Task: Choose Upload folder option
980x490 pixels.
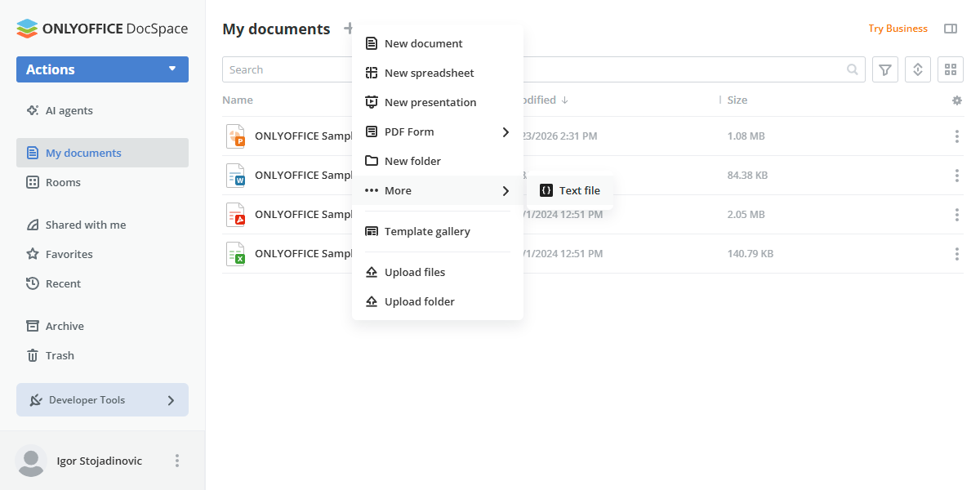Action: (x=438, y=301)
